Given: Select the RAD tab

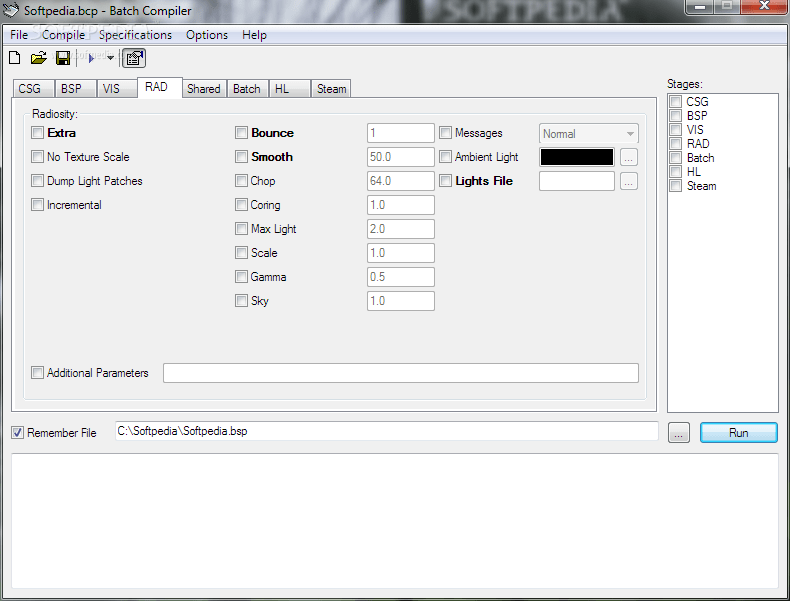Looking at the screenshot, I should click(x=160, y=87).
